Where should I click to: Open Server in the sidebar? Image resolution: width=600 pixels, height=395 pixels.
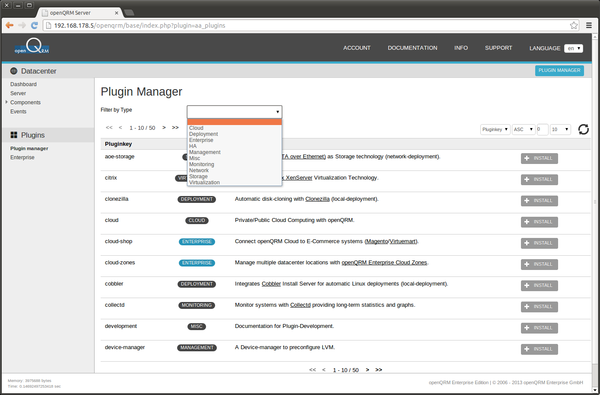pos(18,93)
